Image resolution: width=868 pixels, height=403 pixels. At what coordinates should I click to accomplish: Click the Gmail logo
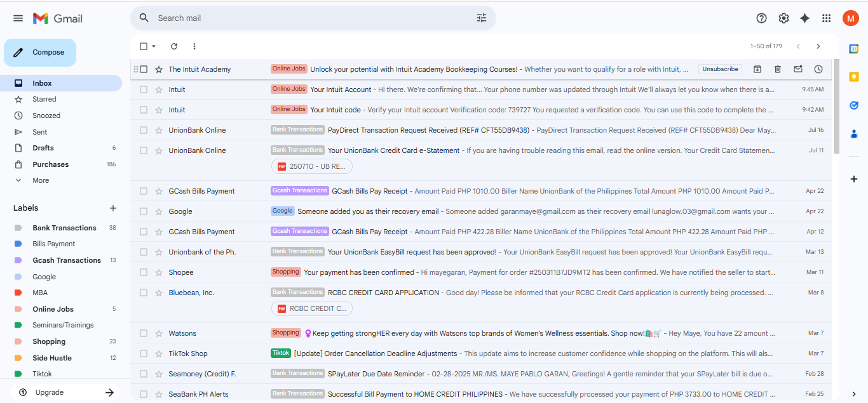[x=58, y=18]
